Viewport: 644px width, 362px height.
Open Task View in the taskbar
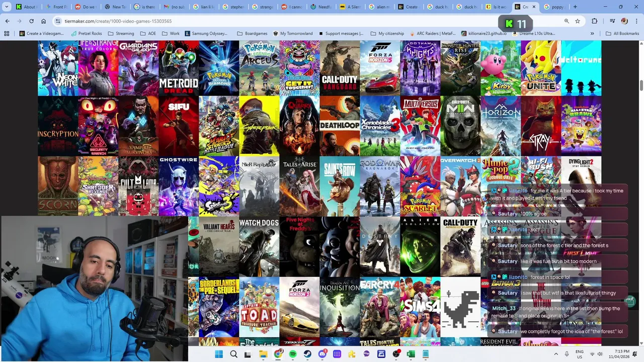pos(248,354)
